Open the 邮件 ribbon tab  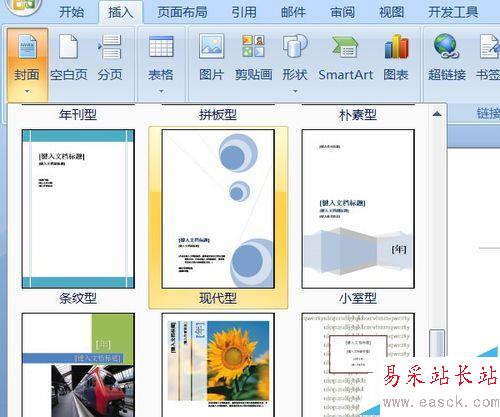click(293, 12)
